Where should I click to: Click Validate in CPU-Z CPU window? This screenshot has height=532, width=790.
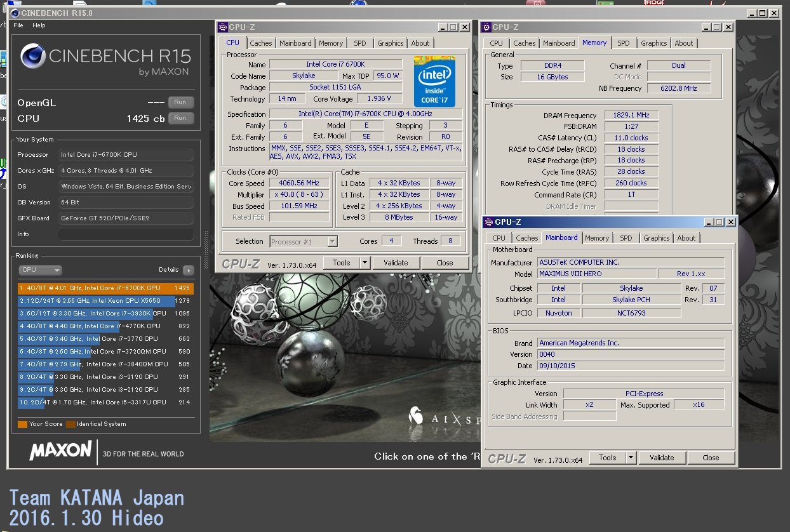point(396,263)
